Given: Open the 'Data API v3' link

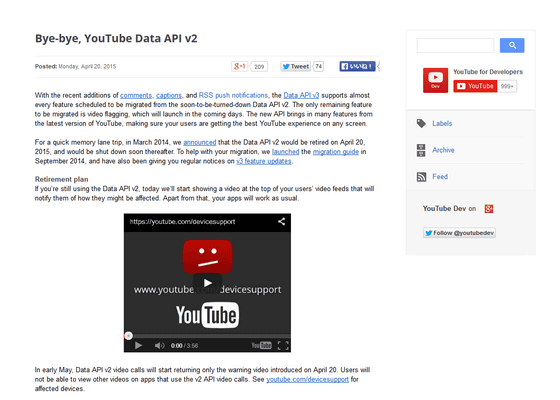Looking at the screenshot, I should click(301, 95).
